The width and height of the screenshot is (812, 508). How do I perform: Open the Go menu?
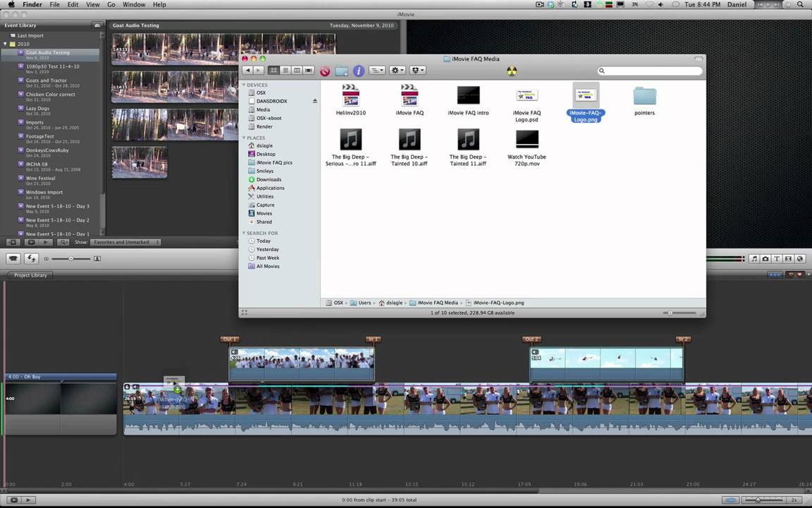pos(111,4)
